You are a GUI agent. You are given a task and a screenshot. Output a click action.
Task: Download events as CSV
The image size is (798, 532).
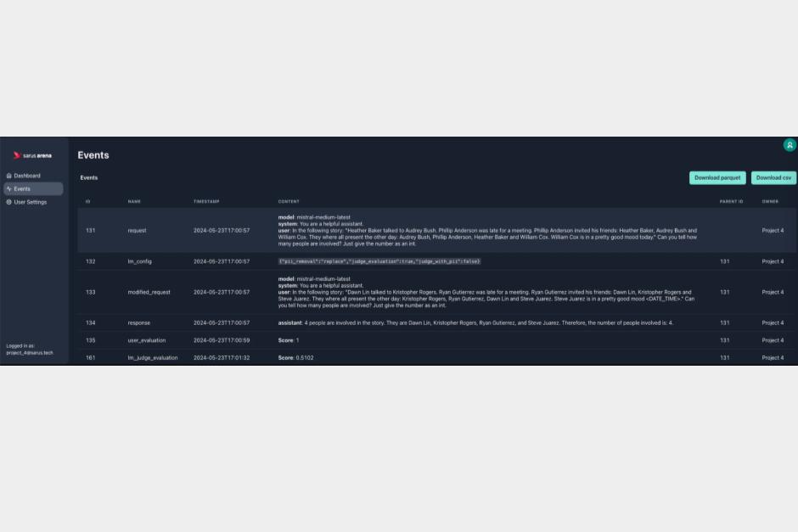click(773, 178)
